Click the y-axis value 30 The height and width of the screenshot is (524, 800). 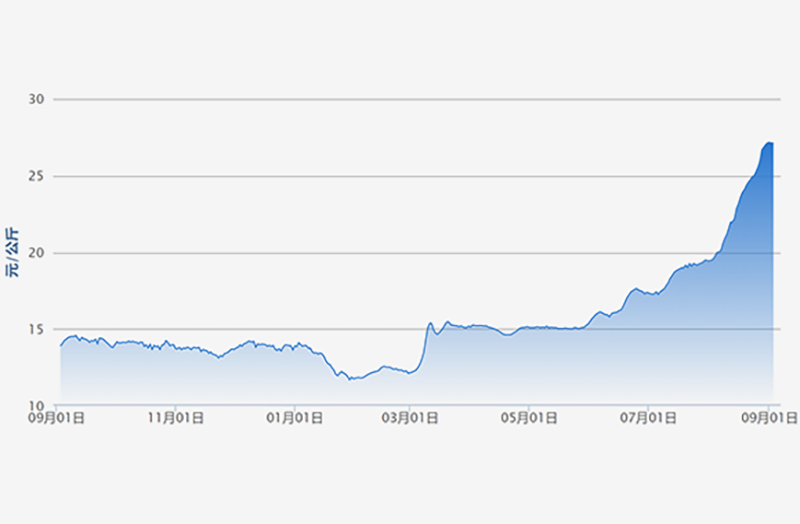(38, 99)
